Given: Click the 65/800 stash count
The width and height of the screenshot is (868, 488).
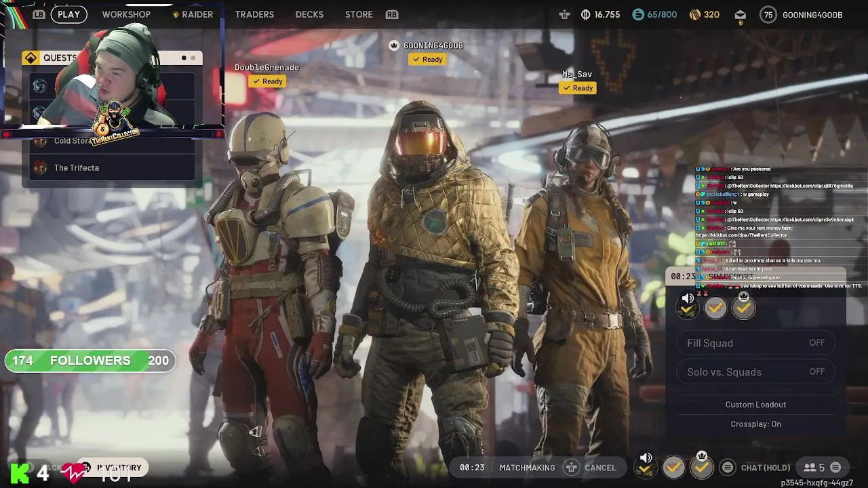Looking at the screenshot, I should point(662,14).
